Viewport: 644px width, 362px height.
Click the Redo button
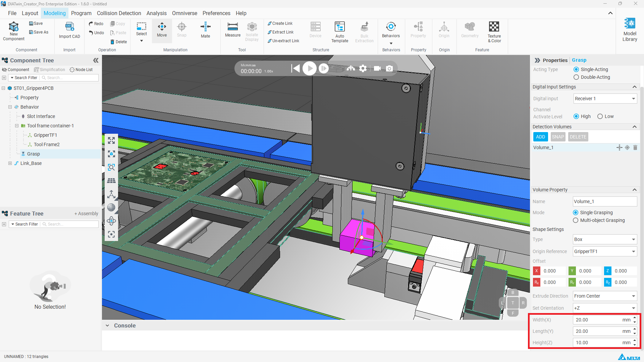[x=96, y=24]
